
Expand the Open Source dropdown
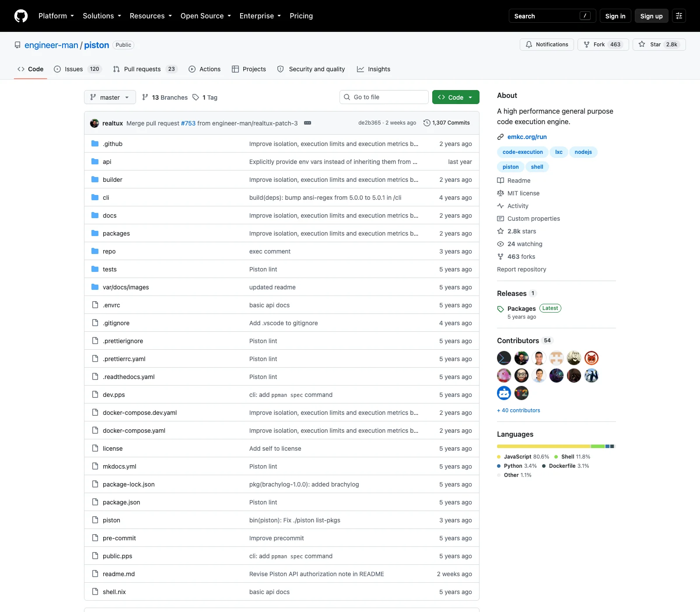click(206, 16)
